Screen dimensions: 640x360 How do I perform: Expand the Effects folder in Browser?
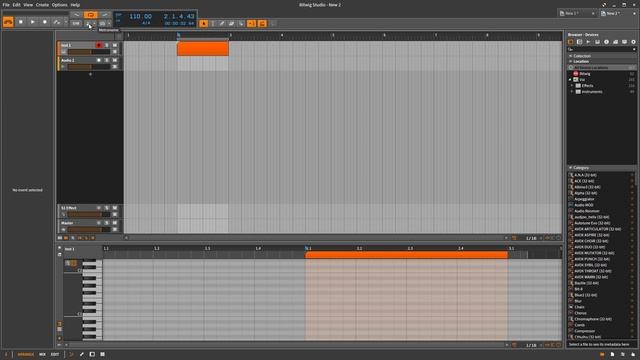coord(572,86)
